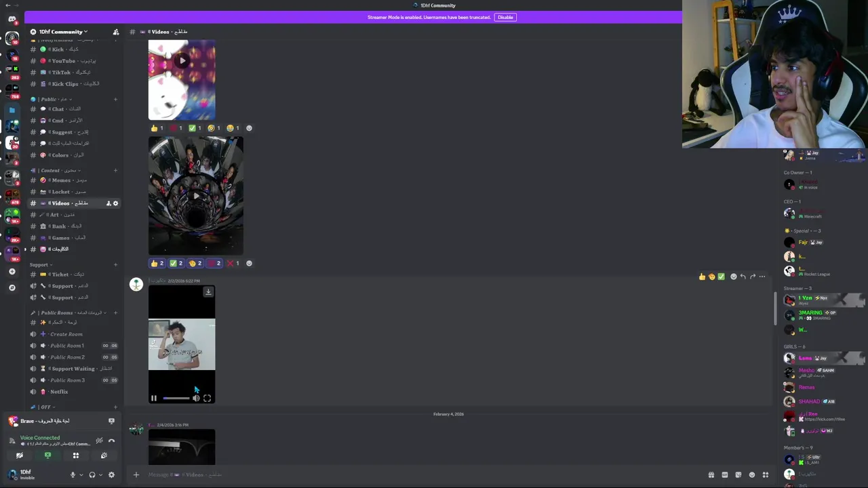Pause the playing video

(x=154, y=399)
